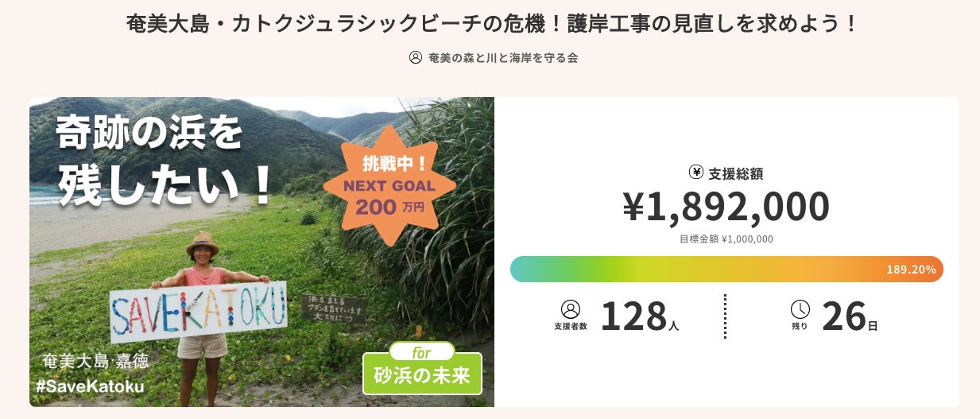The image size is (980, 419).
Task: Click the total amount ¥1,892,000
Action: 726,207
